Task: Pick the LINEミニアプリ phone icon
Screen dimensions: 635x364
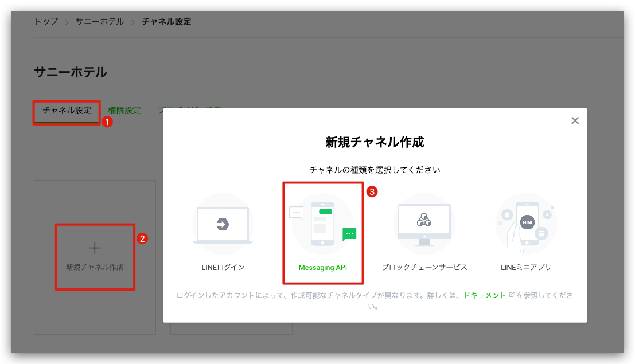Action: tap(525, 224)
